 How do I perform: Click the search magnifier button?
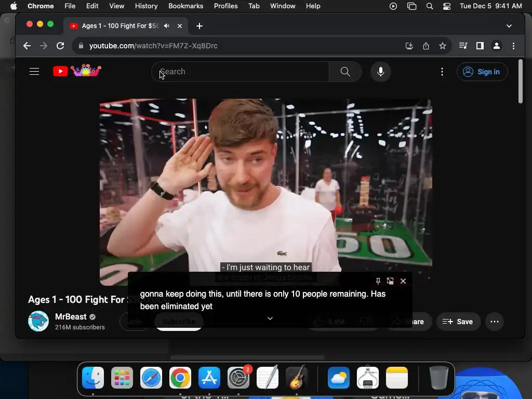pos(345,72)
